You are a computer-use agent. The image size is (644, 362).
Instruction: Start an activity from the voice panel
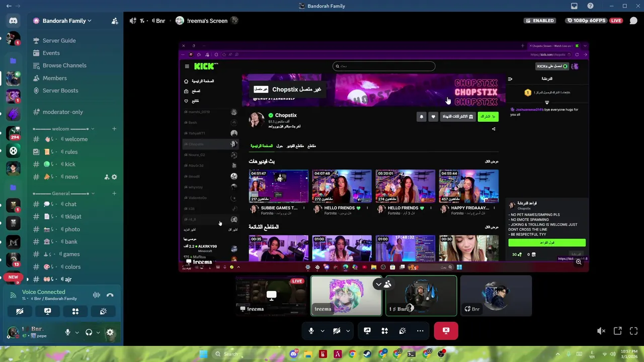[x=75, y=311]
